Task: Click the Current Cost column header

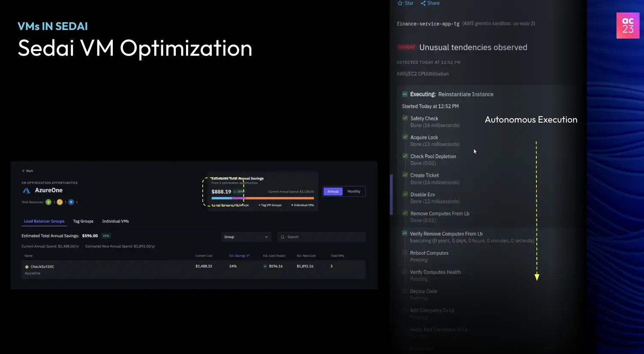Action: pyautogui.click(x=204, y=256)
